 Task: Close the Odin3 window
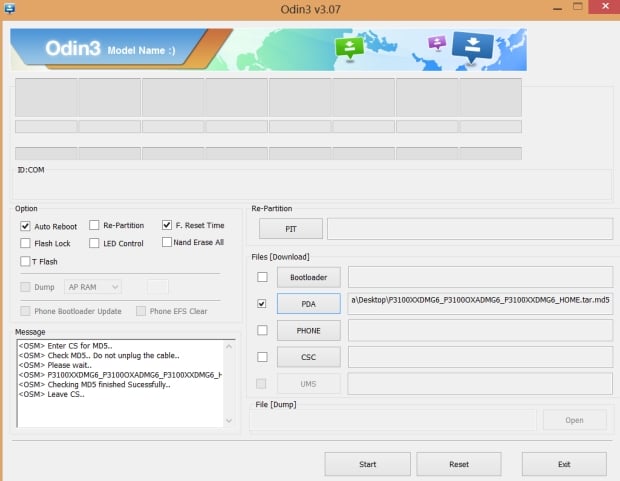[605, 7]
